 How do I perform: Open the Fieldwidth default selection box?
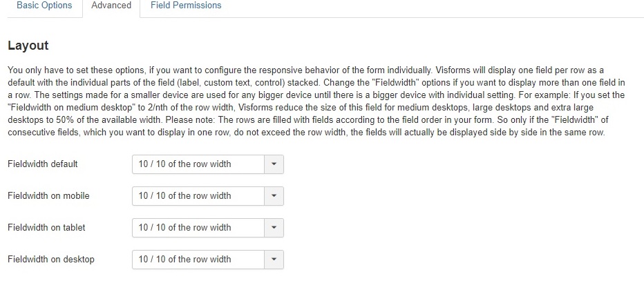(x=198, y=164)
